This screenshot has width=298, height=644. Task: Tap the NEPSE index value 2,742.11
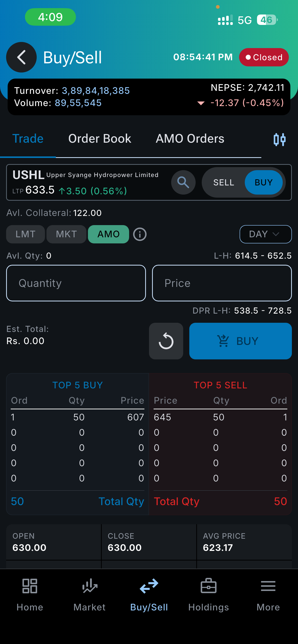click(x=266, y=87)
